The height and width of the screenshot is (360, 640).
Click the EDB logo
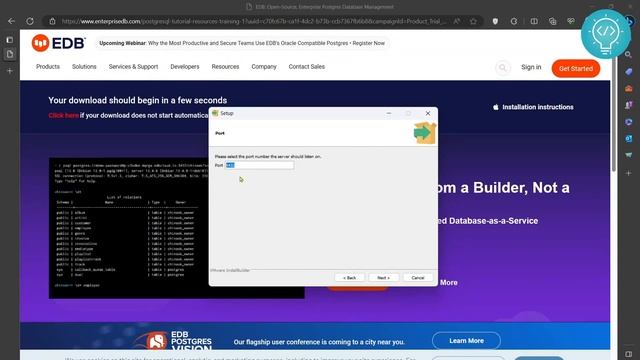(x=59, y=43)
